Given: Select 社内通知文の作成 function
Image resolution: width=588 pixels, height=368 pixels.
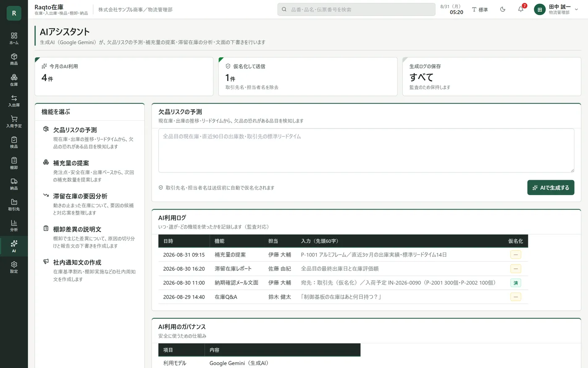Looking at the screenshot, I should tap(89, 270).
